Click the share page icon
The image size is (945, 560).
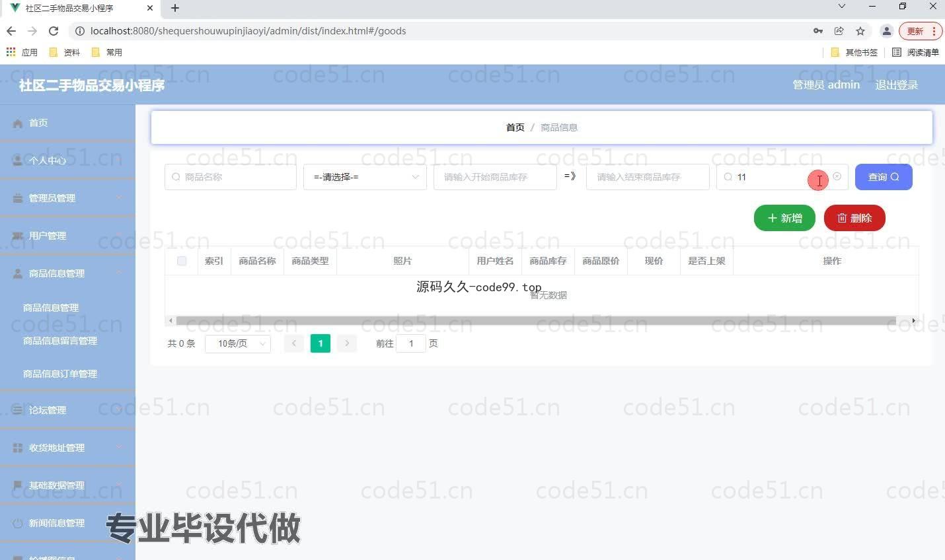tap(839, 31)
